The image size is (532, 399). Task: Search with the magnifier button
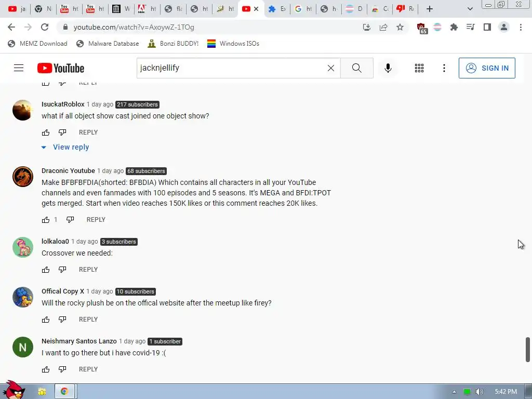pos(356,68)
